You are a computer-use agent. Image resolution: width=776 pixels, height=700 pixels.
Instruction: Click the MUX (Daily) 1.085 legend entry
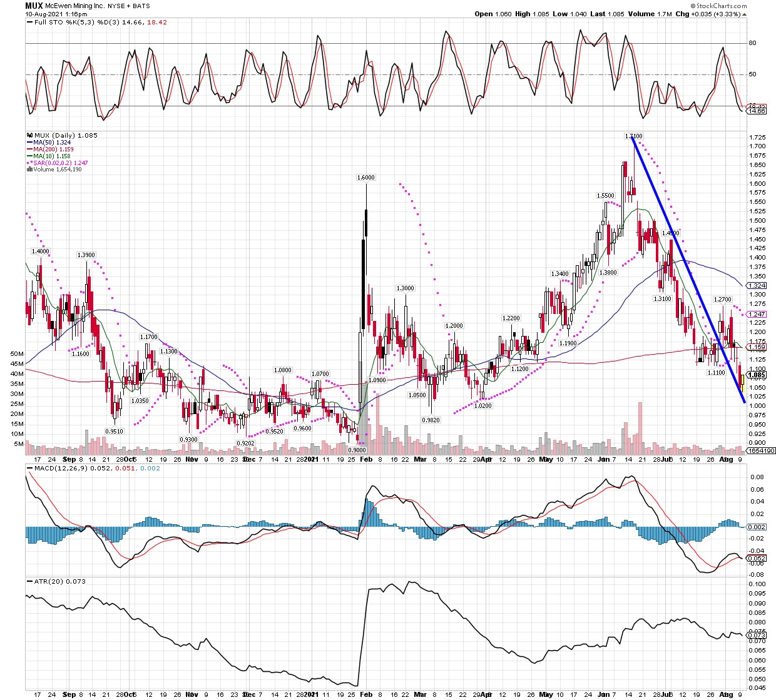tap(66, 135)
